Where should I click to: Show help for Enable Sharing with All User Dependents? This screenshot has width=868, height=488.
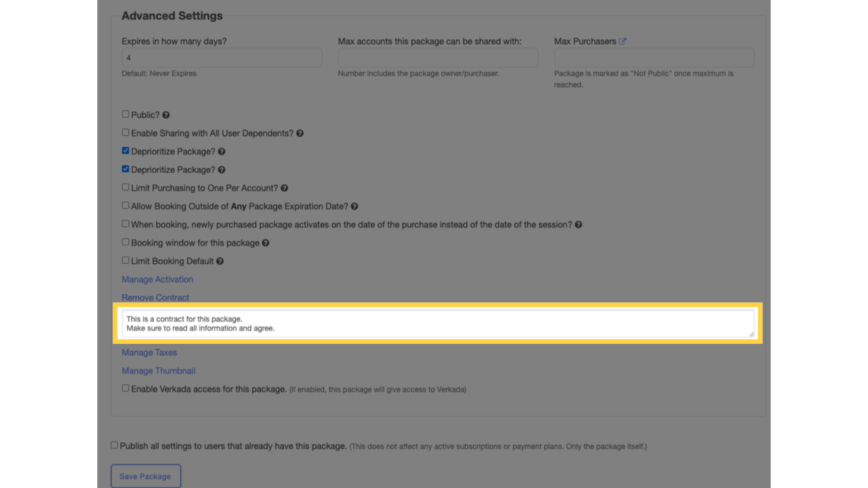[x=300, y=133]
